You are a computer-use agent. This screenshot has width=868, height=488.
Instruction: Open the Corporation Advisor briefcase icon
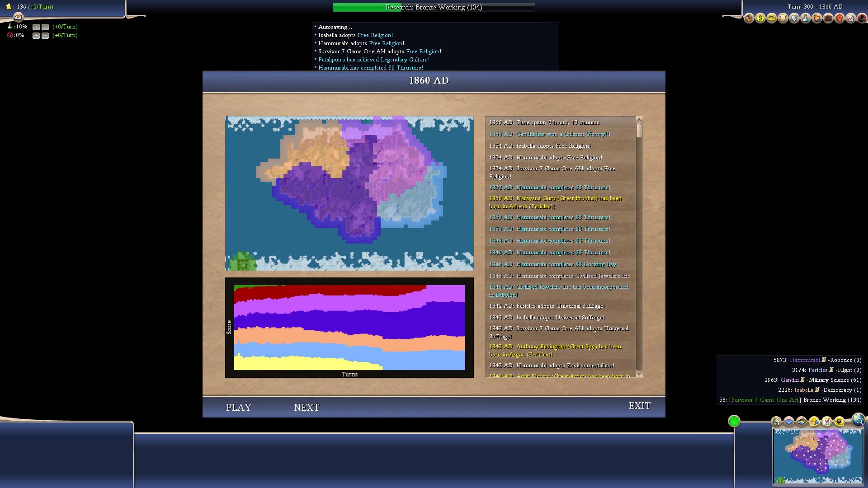828,18
